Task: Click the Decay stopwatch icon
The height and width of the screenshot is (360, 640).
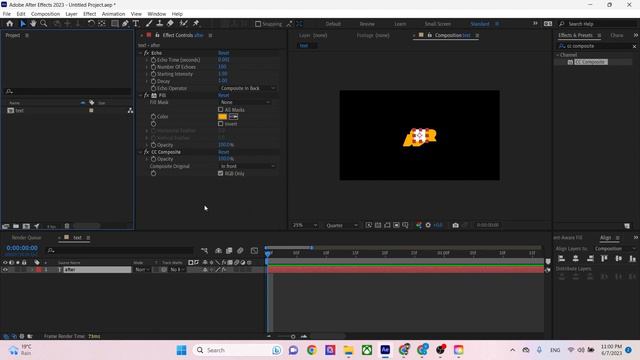Action: pyautogui.click(x=153, y=81)
